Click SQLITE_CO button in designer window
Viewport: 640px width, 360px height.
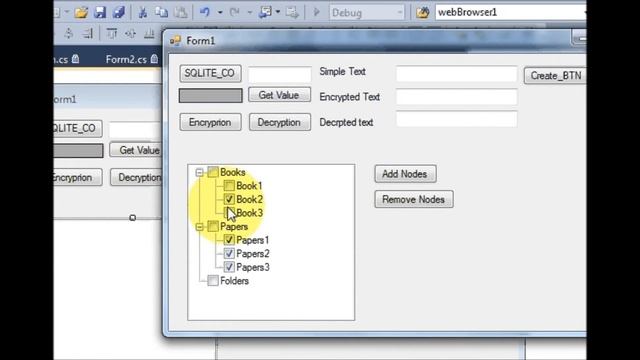78,129
